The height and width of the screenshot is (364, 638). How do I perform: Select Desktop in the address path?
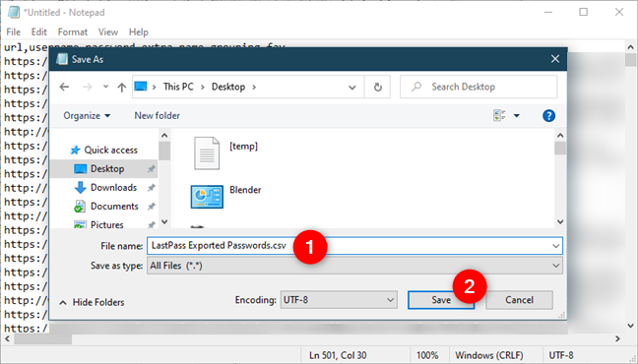[x=228, y=87]
